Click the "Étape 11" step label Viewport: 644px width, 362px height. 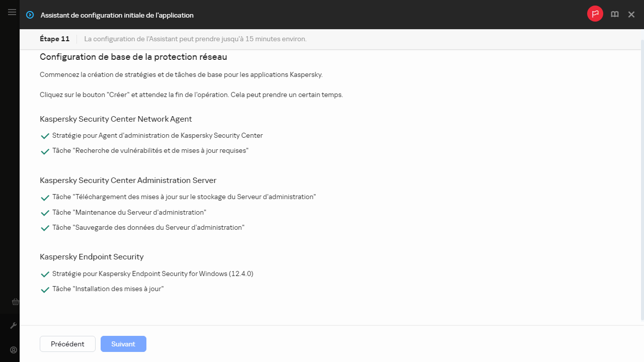click(x=54, y=39)
